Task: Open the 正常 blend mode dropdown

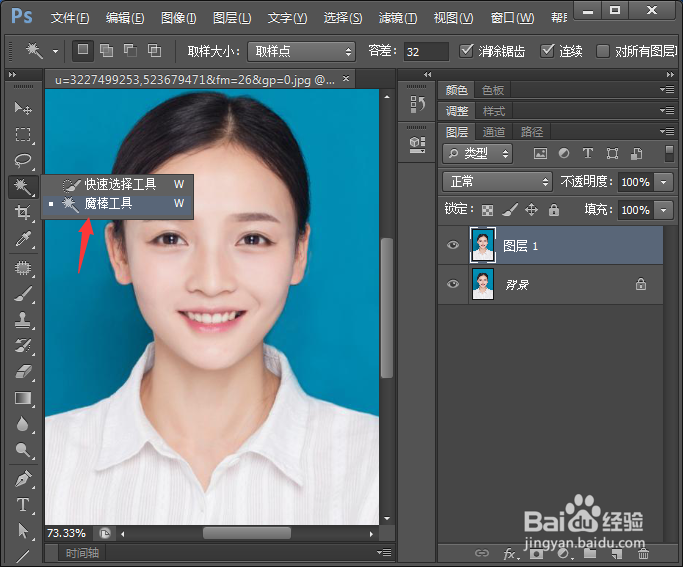Action: point(497,182)
